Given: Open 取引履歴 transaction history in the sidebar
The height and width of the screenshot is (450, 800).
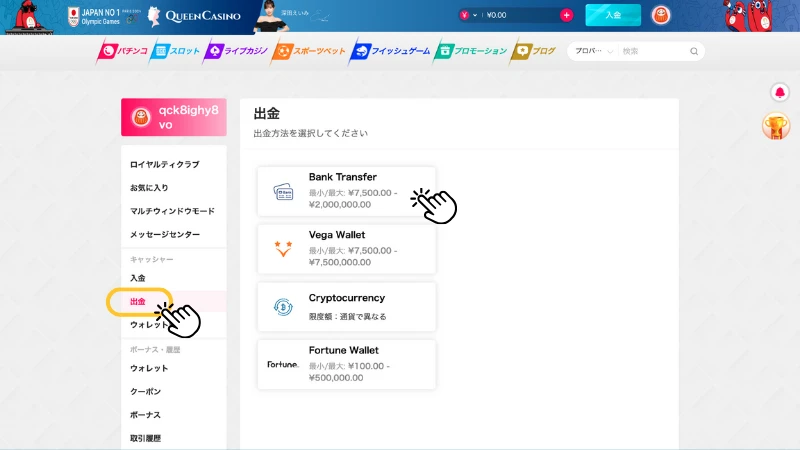Looking at the screenshot, I should [x=145, y=438].
